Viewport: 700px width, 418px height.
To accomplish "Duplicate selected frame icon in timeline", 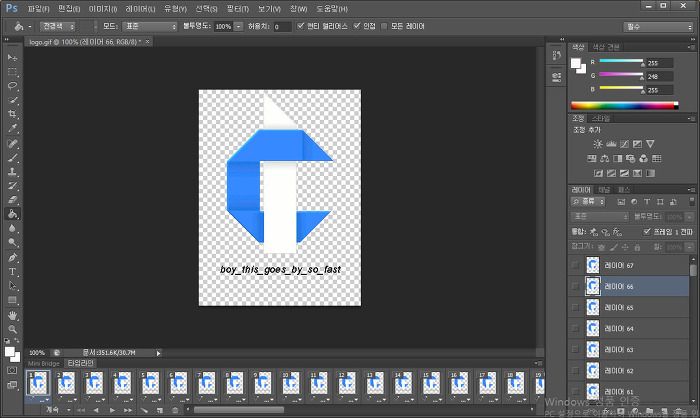I will click(160, 410).
